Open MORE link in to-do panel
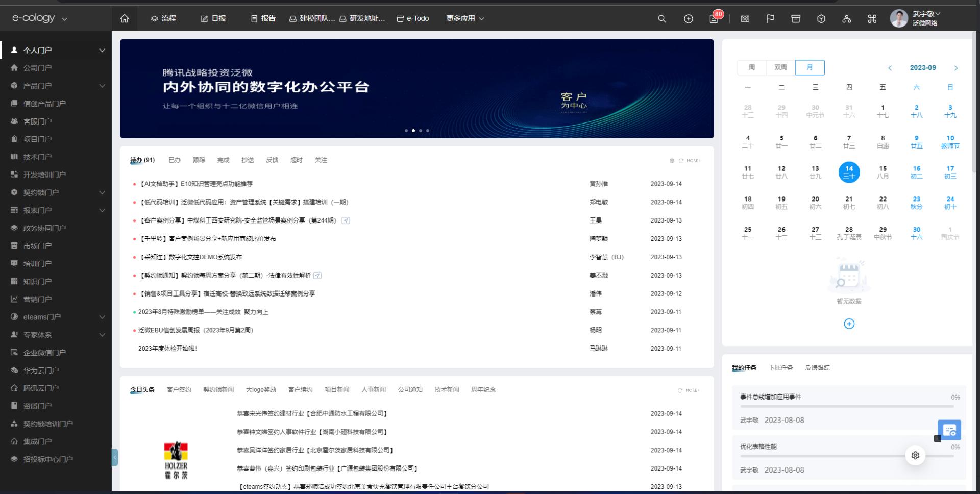Screen dimensions: 980x494 [693, 161]
